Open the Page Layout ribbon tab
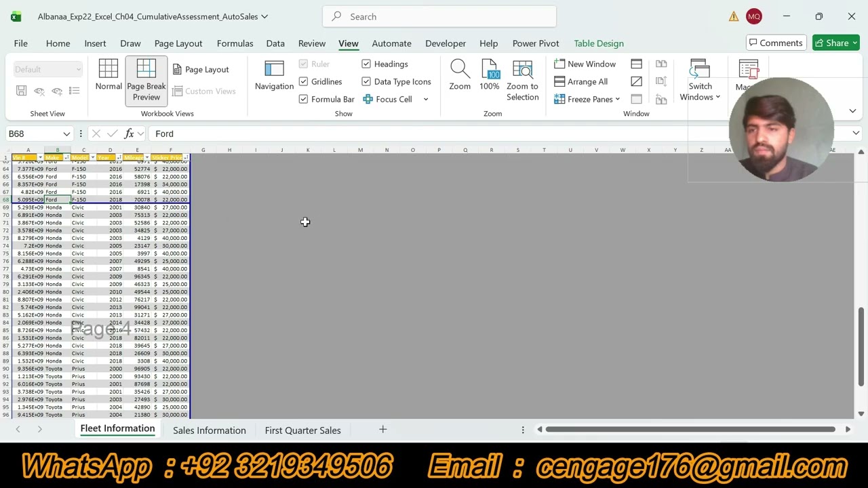This screenshot has height=488, width=868. tap(178, 43)
